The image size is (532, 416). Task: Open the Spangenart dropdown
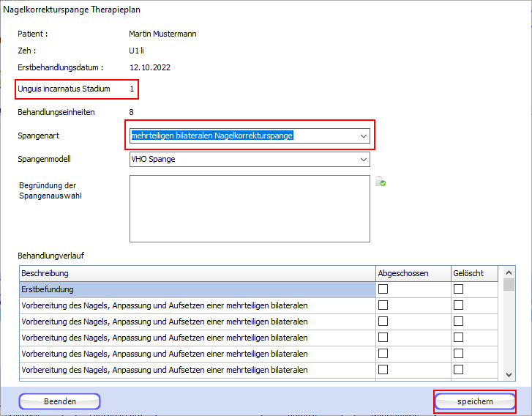click(363, 135)
